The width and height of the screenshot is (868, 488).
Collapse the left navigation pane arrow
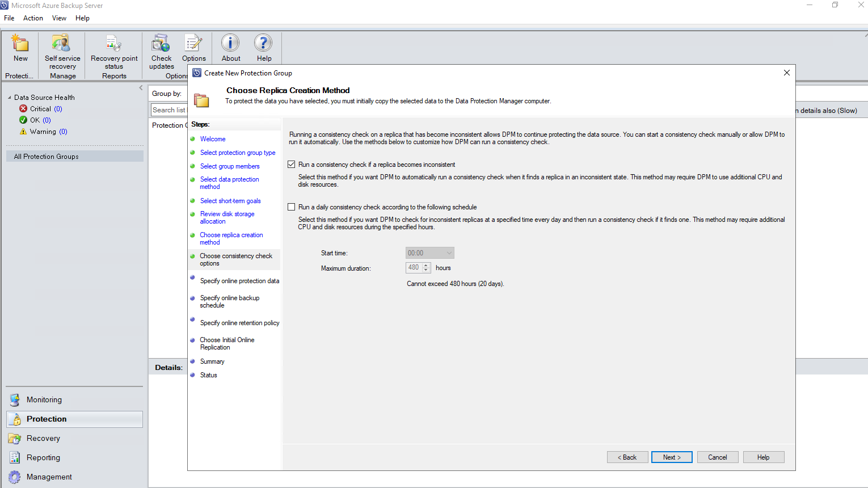click(141, 88)
